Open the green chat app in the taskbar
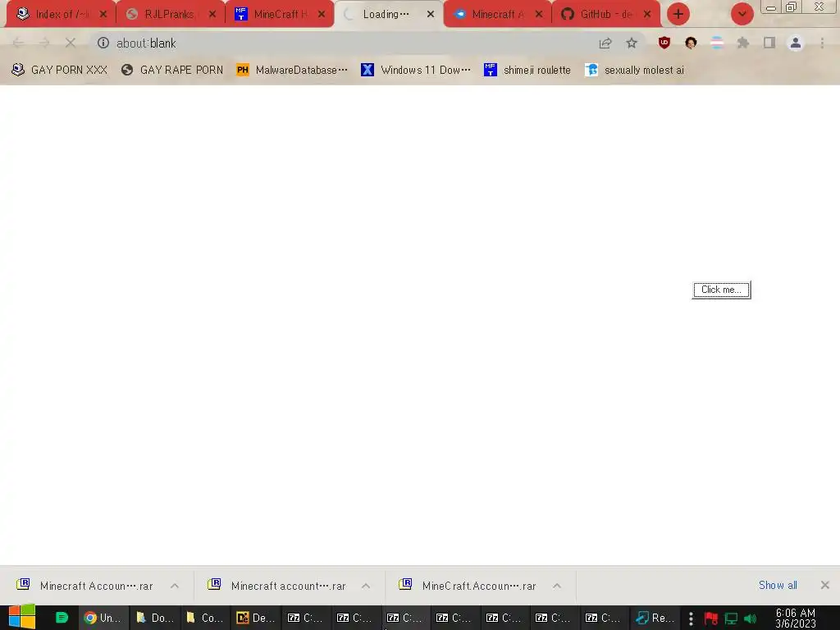Image resolution: width=840 pixels, height=630 pixels. coord(62,618)
